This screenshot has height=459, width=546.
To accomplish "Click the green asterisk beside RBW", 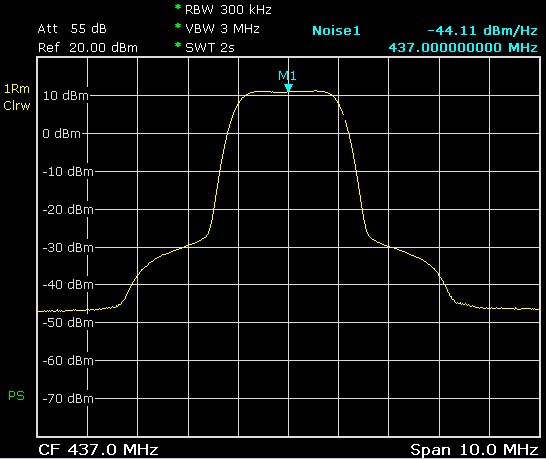I will (178, 7).
